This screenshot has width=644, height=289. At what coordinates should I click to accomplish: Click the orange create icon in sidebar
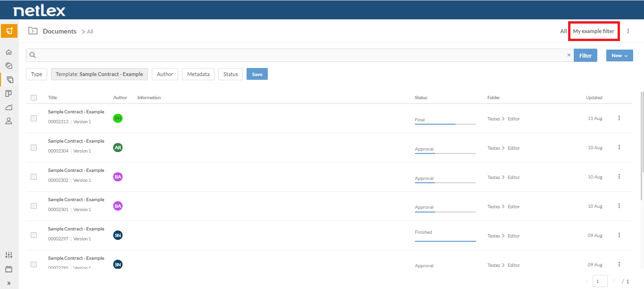(x=9, y=31)
